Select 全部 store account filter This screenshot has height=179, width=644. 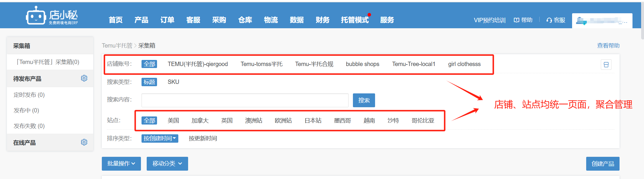point(149,64)
